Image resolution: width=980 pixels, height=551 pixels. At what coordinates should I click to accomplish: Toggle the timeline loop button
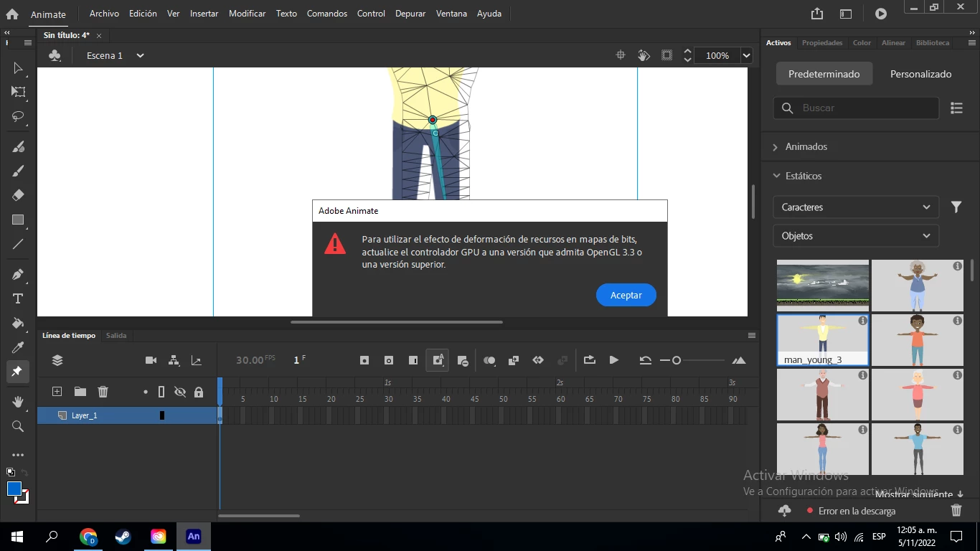[590, 360]
